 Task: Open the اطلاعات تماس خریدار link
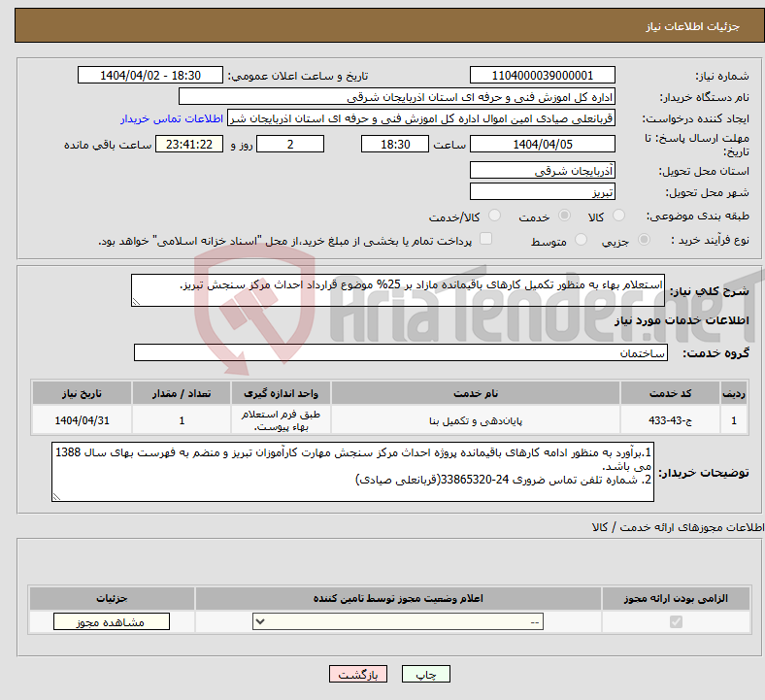point(172,118)
